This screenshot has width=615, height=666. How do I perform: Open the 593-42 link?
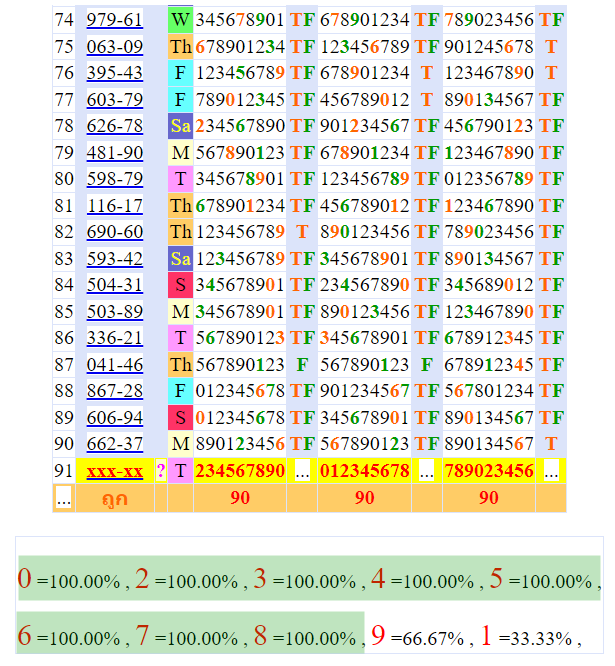115,259
